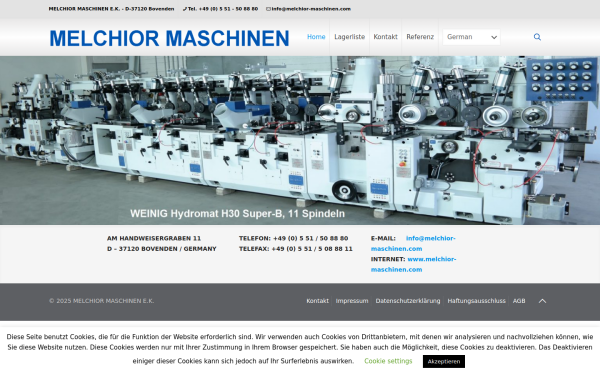
Task: Click the telephone number in the top bar
Action: coord(223,9)
